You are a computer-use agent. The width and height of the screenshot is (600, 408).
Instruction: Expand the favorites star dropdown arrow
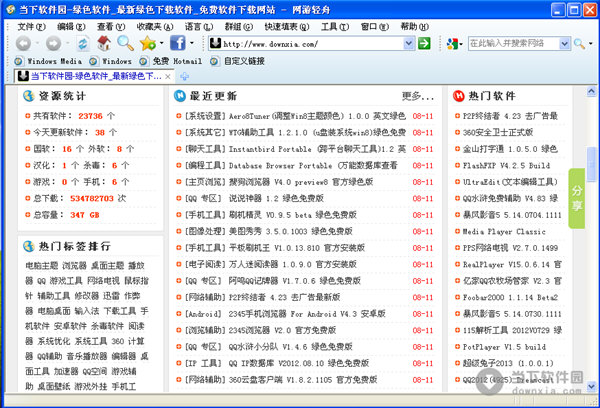pos(161,43)
